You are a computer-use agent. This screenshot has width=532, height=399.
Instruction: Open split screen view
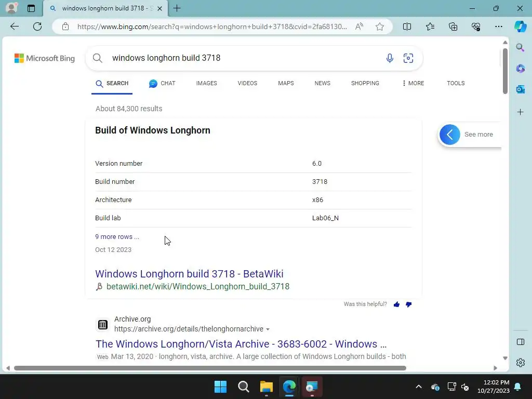(407, 26)
